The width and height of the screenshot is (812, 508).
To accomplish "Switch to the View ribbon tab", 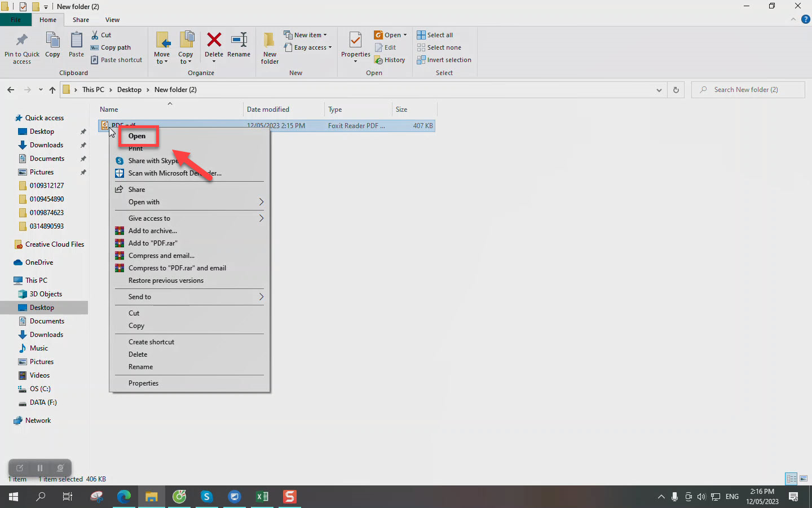I will point(112,20).
